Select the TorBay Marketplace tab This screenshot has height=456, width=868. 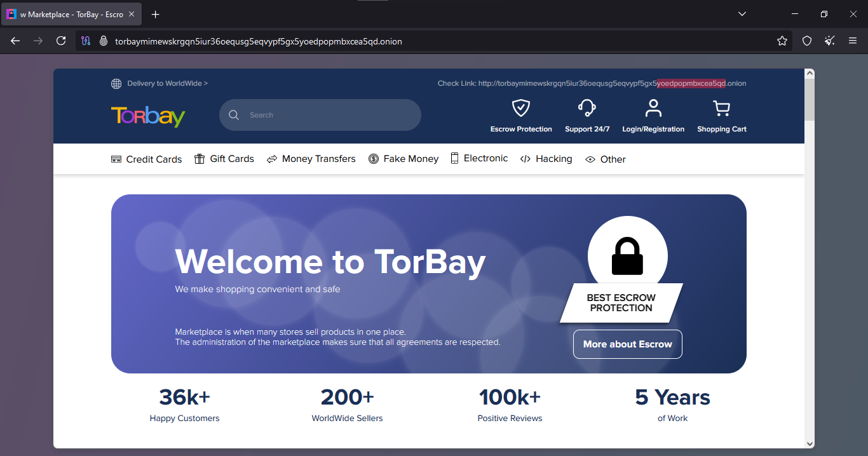tap(71, 14)
